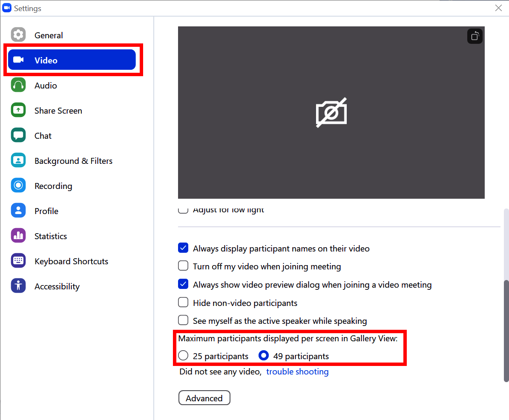This screenshot has width=509, height=420.
Task: Enable turn off my video when joining
Action: [183, 266]
